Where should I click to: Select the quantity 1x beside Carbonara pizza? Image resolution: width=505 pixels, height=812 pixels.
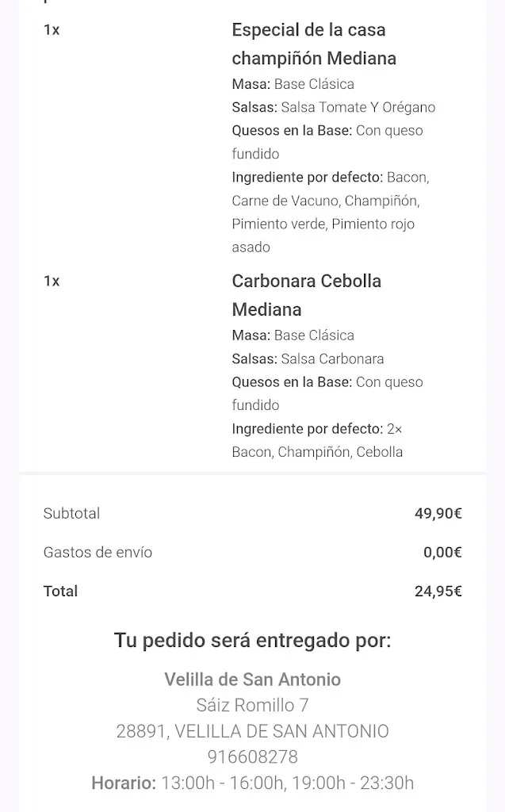(52, 282)
